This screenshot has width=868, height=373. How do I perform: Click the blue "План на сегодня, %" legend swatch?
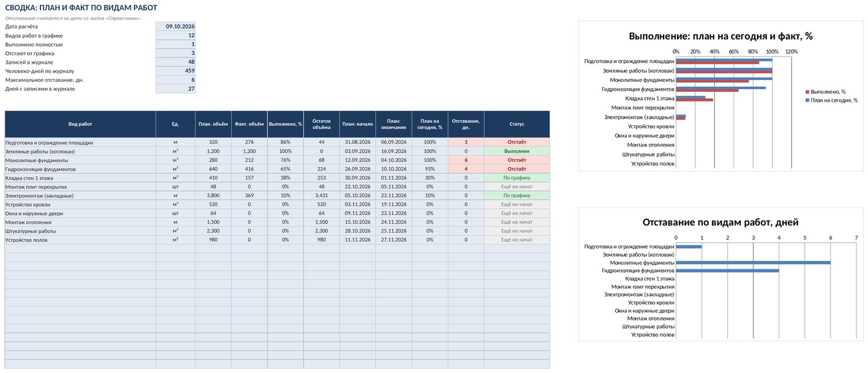[808, 101]
